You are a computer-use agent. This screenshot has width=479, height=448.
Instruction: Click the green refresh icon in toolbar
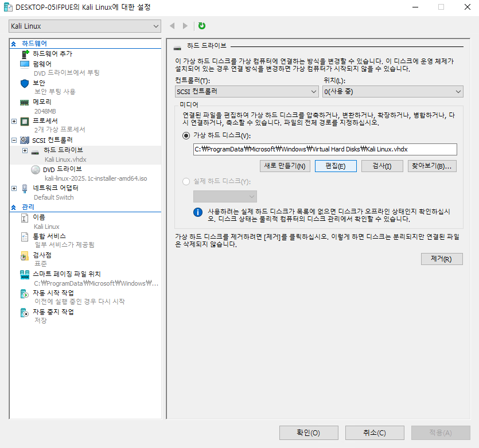coord(202,26)
